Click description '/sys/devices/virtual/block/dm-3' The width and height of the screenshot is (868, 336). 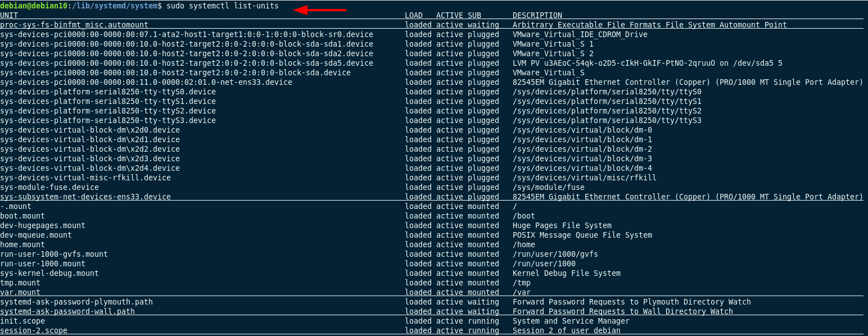[582, 158]
